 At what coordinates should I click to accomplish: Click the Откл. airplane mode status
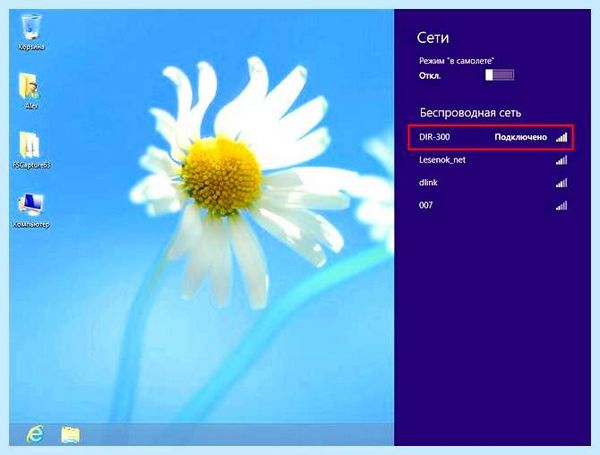click(x=430, y=76)
